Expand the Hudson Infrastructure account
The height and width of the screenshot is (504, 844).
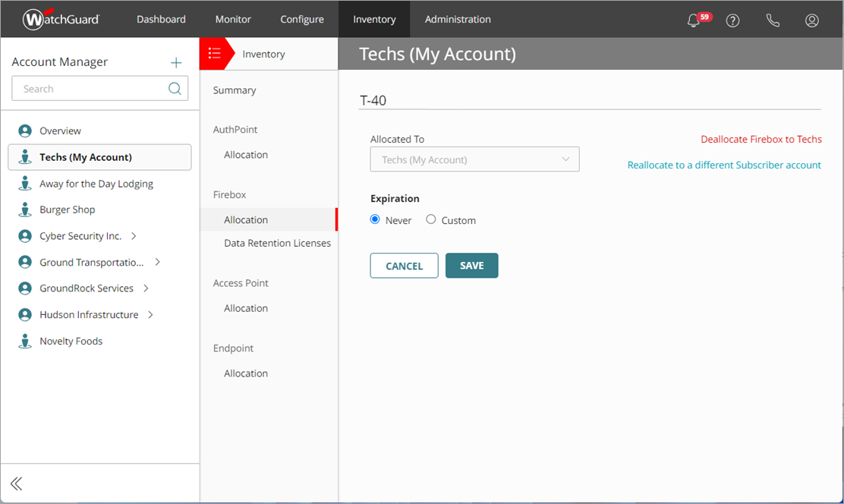tap(150, 314)
